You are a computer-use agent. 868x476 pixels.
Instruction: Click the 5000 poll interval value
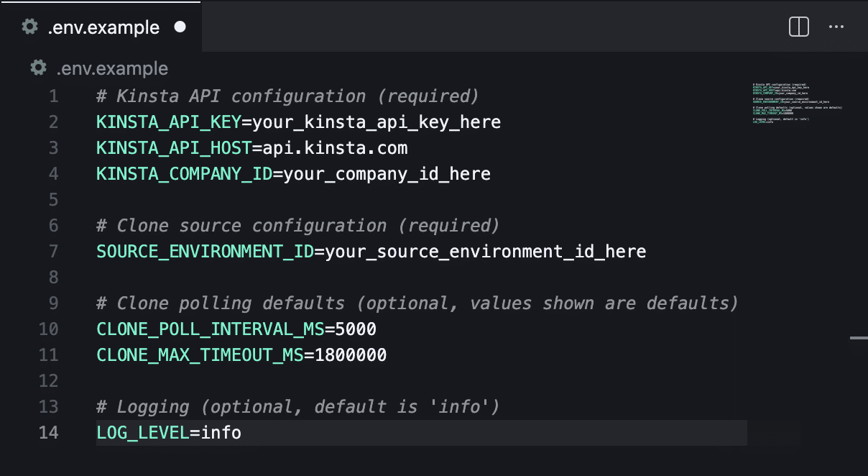click(356, 329)
